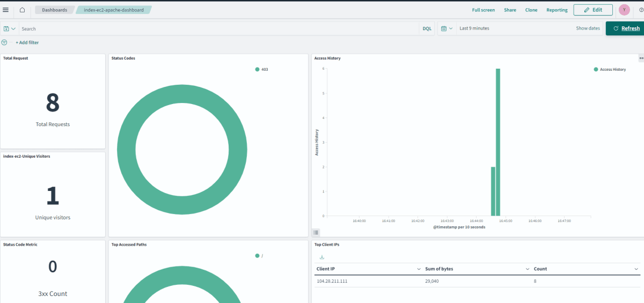644x303 pixels.
Task: Click the 1 Unique visitors metric
Action: click(x=53, y=196)
